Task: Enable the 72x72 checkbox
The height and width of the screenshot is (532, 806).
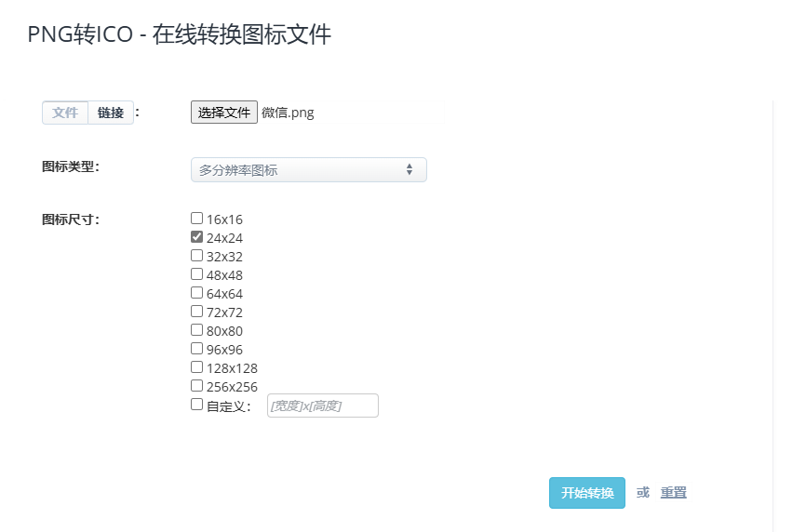Action: pos(196,312)
